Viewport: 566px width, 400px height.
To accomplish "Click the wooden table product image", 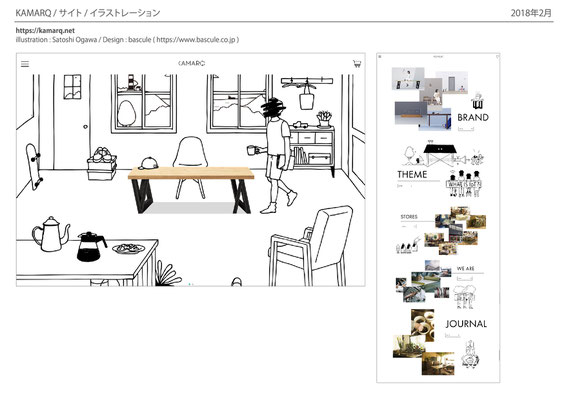I will click(x=191, y=190).
